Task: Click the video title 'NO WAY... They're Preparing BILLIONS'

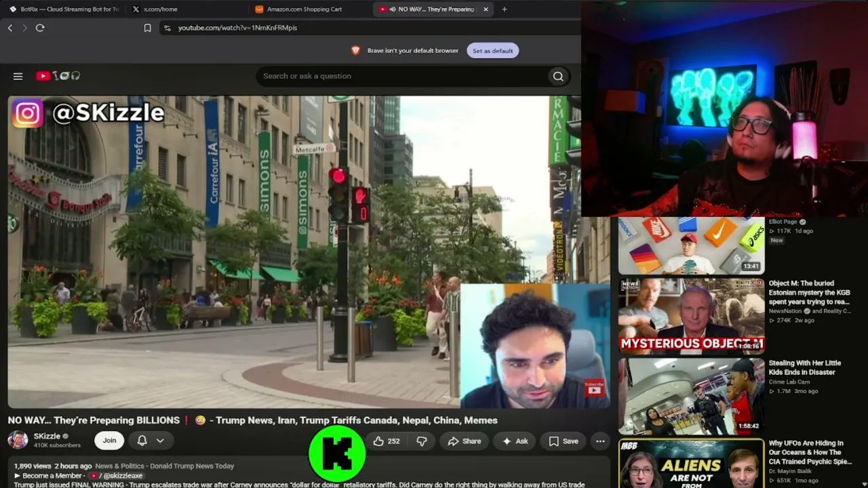Action: (252, 420)
